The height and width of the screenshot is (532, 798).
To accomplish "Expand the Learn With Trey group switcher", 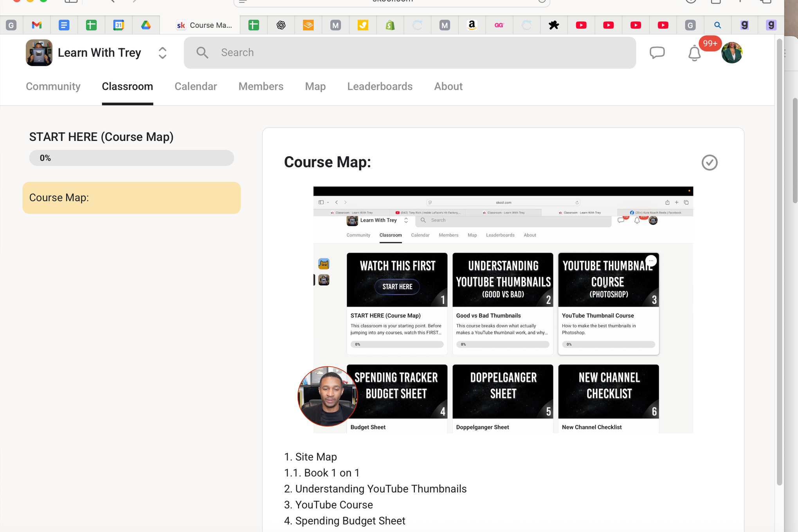I will (162, 52).
